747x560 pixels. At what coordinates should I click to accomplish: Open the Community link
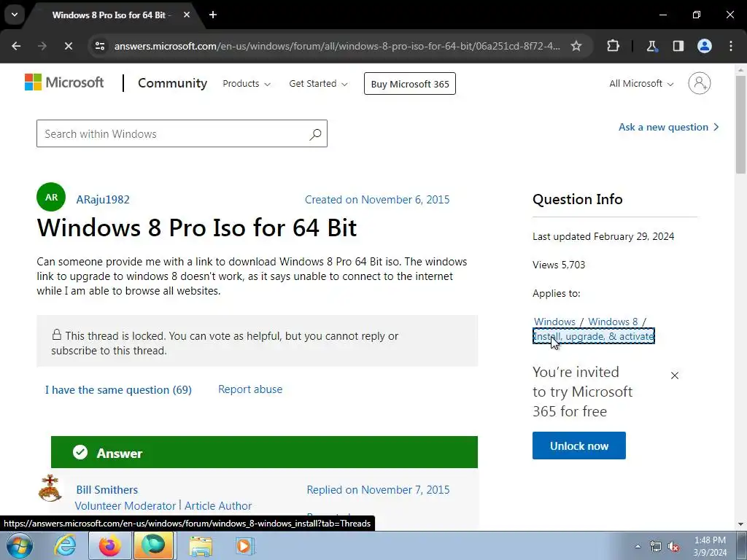172,83
